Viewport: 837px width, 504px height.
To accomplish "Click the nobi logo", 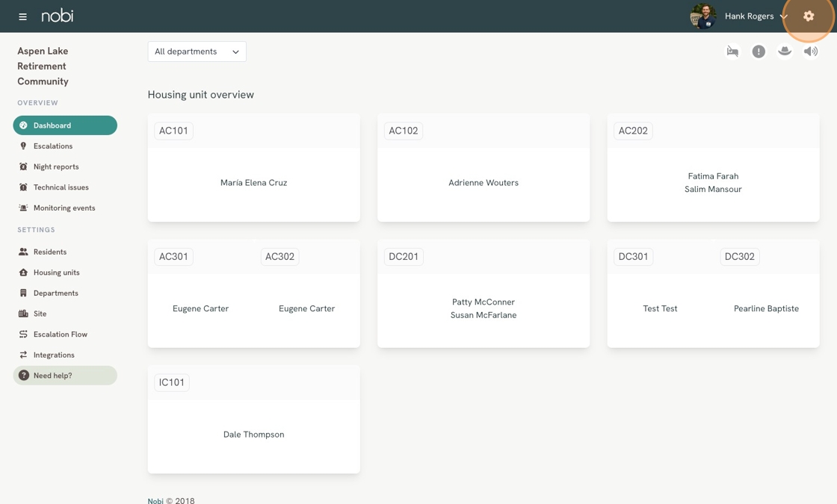I will [x=58, y=16].
